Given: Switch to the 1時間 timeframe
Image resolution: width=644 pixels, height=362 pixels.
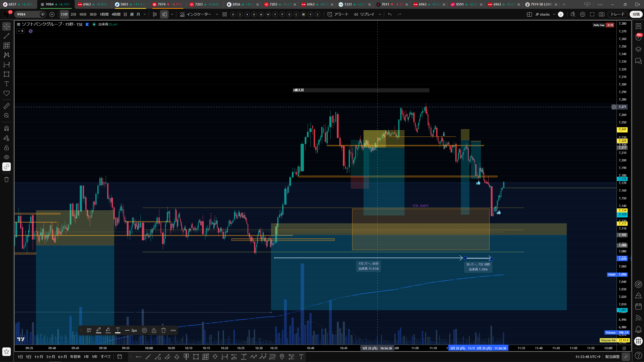Looking at the screenshot, I should [104, 14].
